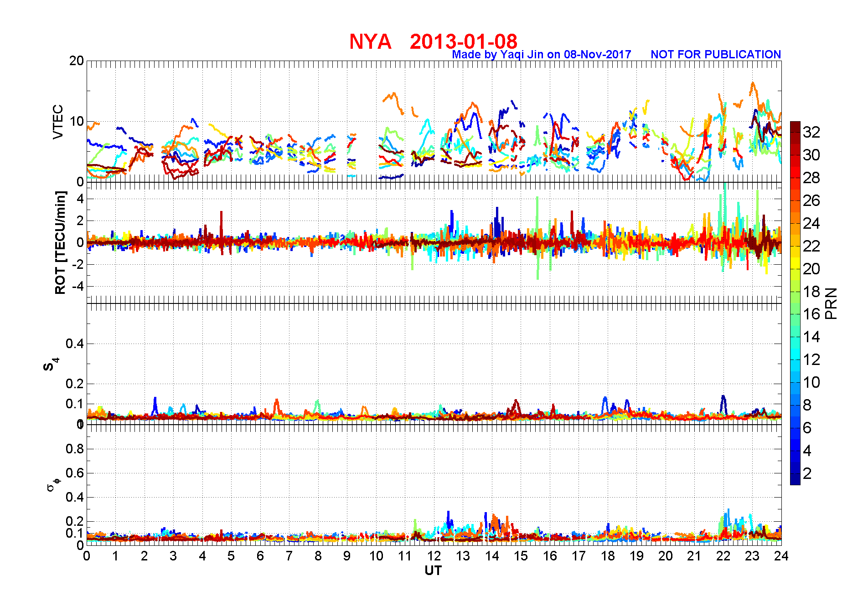Image resolution: width=868 pixels, height=606 pixels.
Task: Click the PRN colorbar label
Action: tap(831, 303)
